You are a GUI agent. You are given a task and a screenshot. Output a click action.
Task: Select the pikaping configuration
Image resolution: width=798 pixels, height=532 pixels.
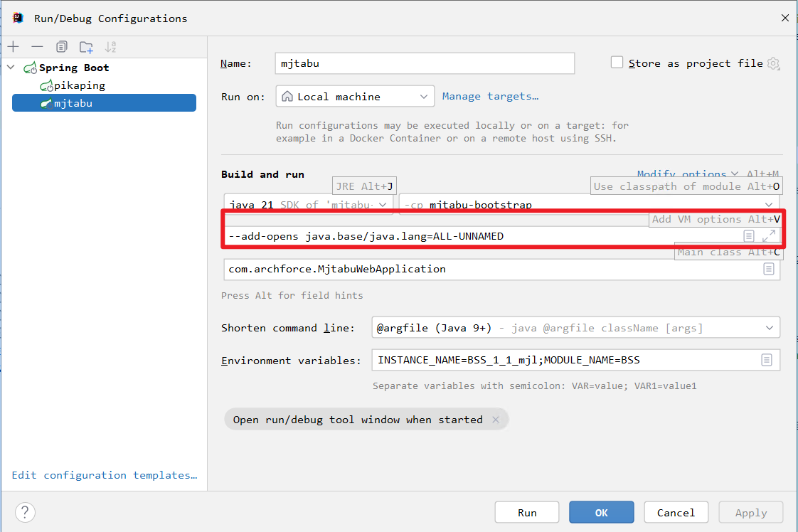80,85
